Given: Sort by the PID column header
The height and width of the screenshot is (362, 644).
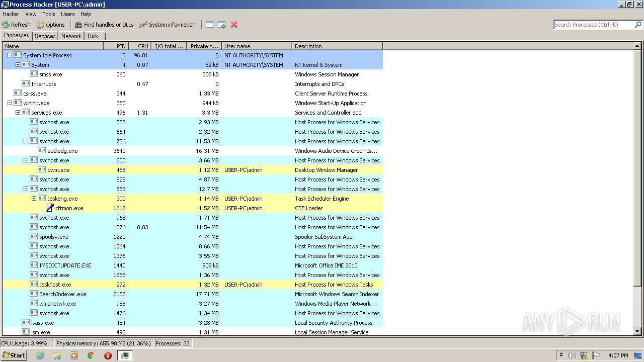Looking at the screenshot, I should point(116,46).
